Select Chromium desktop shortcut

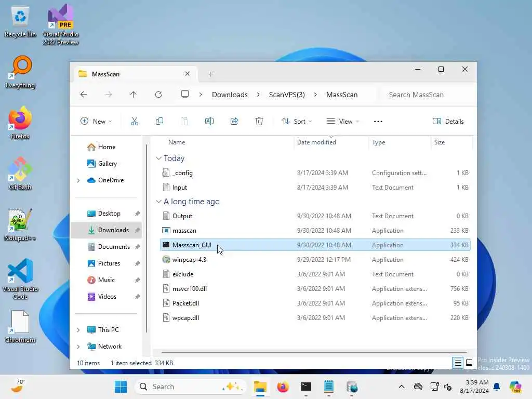click(x=20, y=327)
